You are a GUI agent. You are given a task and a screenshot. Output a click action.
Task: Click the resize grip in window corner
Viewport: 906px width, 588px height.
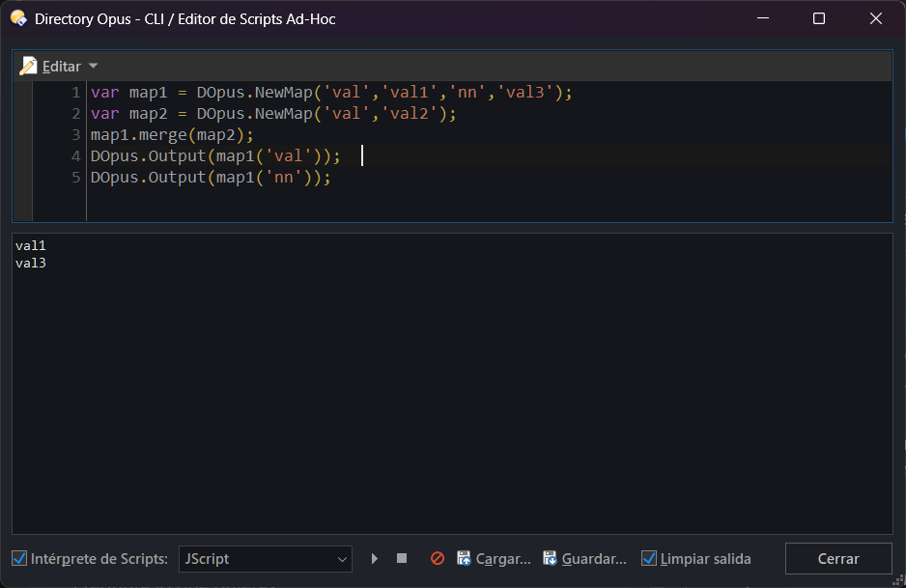(898, 581)
